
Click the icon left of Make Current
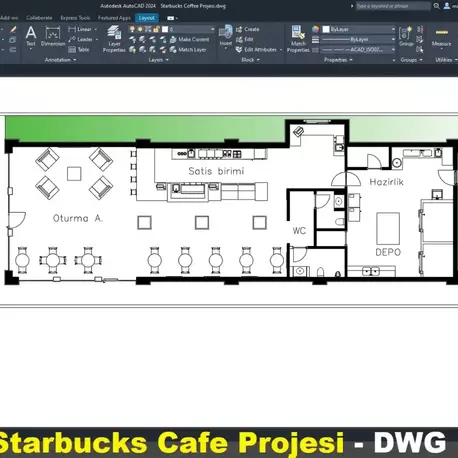(173, 39)
